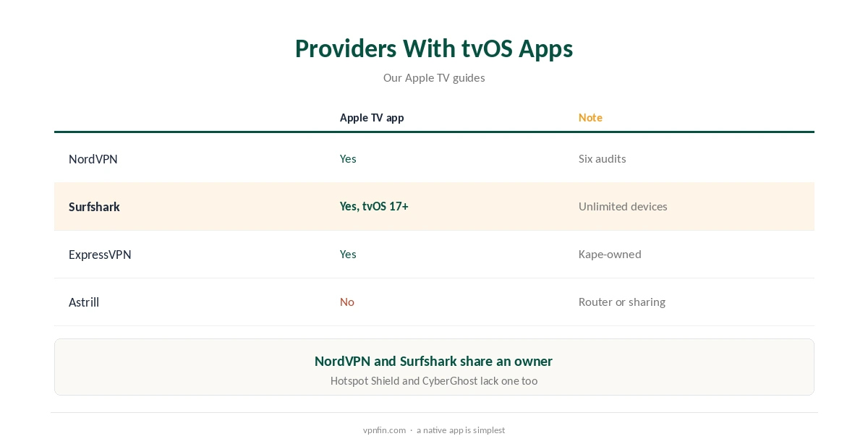The height and width of the screenshot is (444, 868).
Task: Click 'NordVPN and Surfshark share an owner' callout
Action: click(434, 361)
